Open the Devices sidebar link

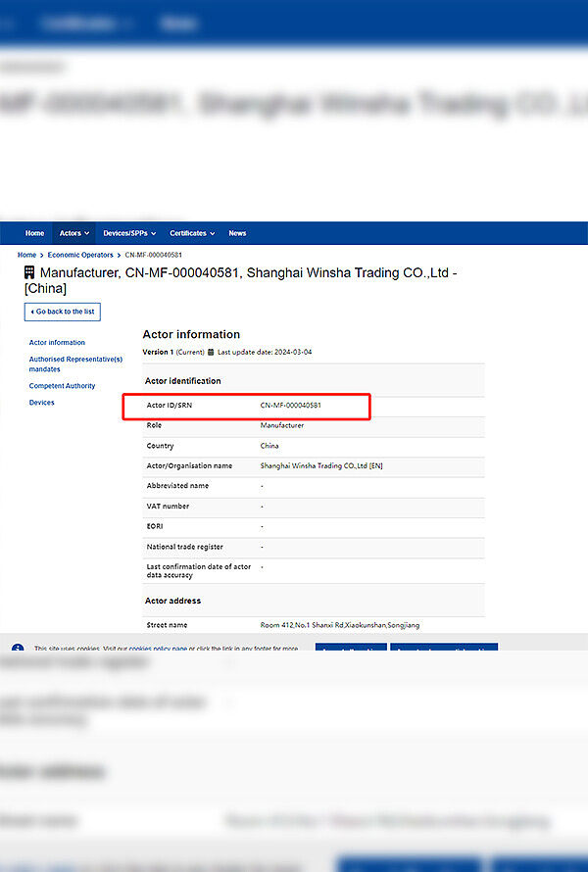click(x=41, y=403)
